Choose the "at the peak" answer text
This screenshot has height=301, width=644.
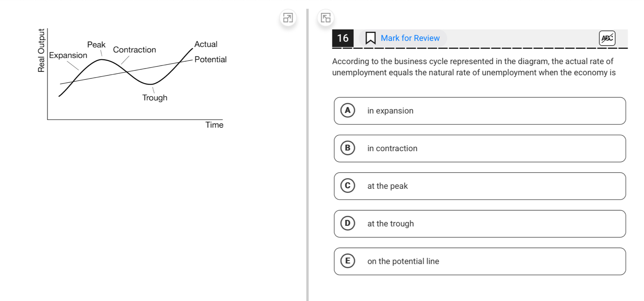tap(388, 186)
